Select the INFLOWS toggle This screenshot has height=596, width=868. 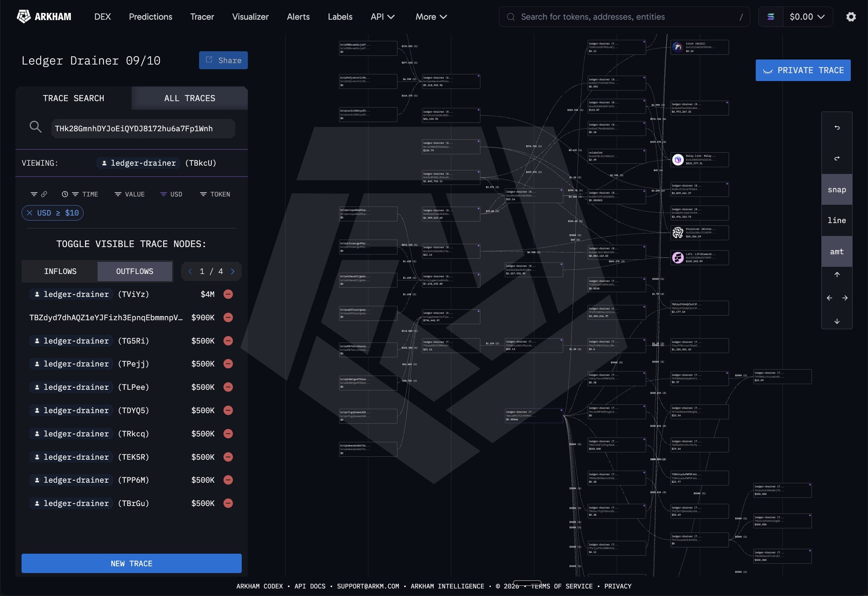pyautogui.click(x=60, y=271)
